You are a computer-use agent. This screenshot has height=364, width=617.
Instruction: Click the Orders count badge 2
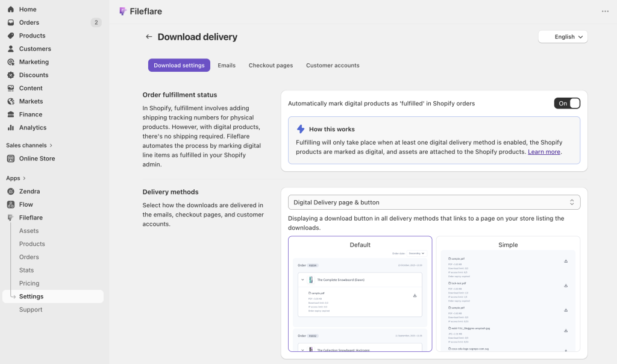click(96, 22)
